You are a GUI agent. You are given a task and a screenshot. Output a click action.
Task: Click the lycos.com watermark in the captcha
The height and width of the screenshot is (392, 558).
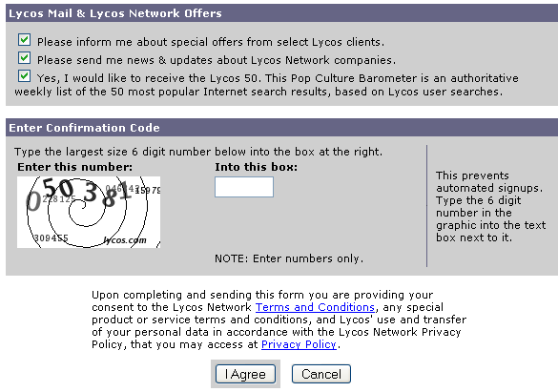coord(125,239)
